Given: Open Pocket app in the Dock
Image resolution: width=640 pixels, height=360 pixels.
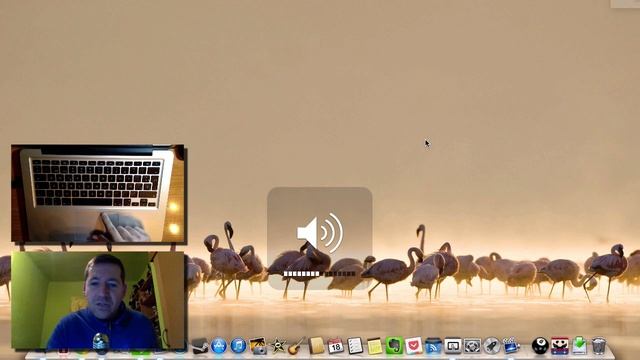Looking at the screenshot, I should 413,346.
